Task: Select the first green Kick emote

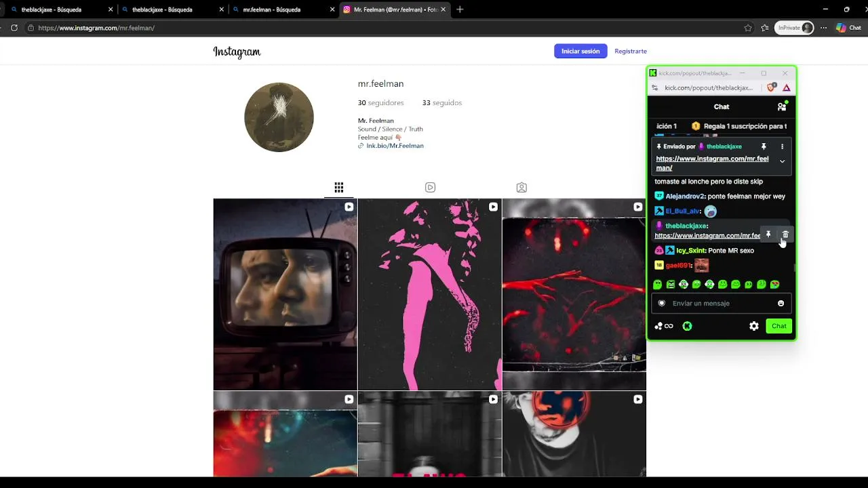Action: [x=657, y=285]
